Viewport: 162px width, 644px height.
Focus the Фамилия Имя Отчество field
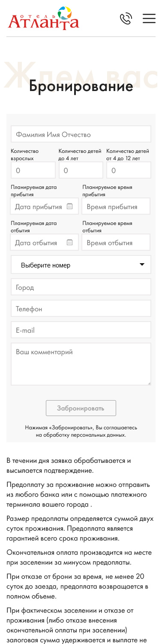pyautogui.click(x=81, y=134)
